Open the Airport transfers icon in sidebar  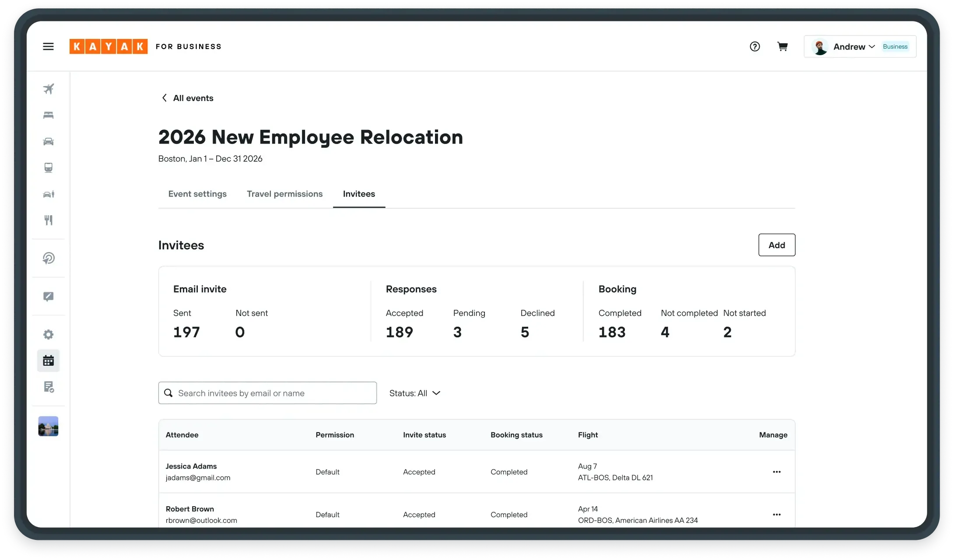tap(48, 194)
